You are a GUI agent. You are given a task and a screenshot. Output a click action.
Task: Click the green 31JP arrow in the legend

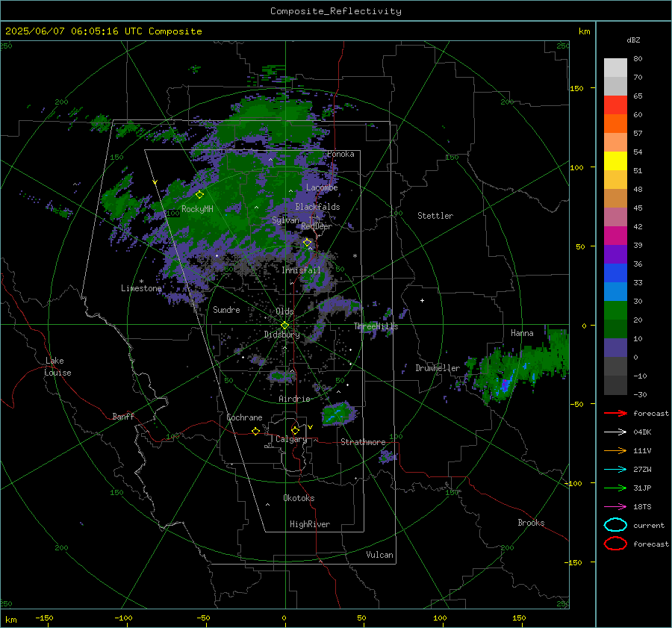[x=615, y=488]
